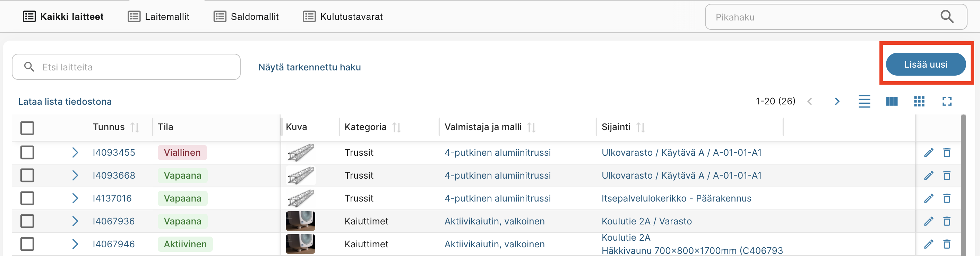Check the box for row I4067946
Viewport: 980px width, 256px height.
point(27,244)
